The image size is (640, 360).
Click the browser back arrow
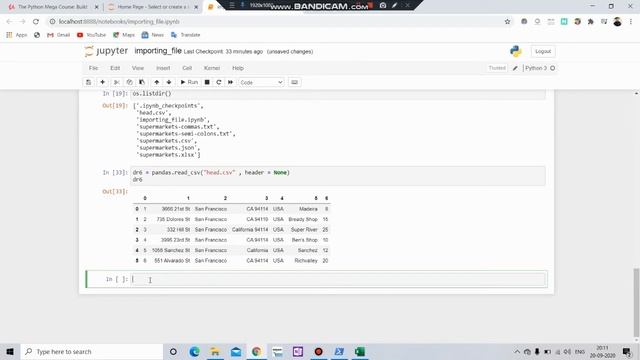point(9,22)
